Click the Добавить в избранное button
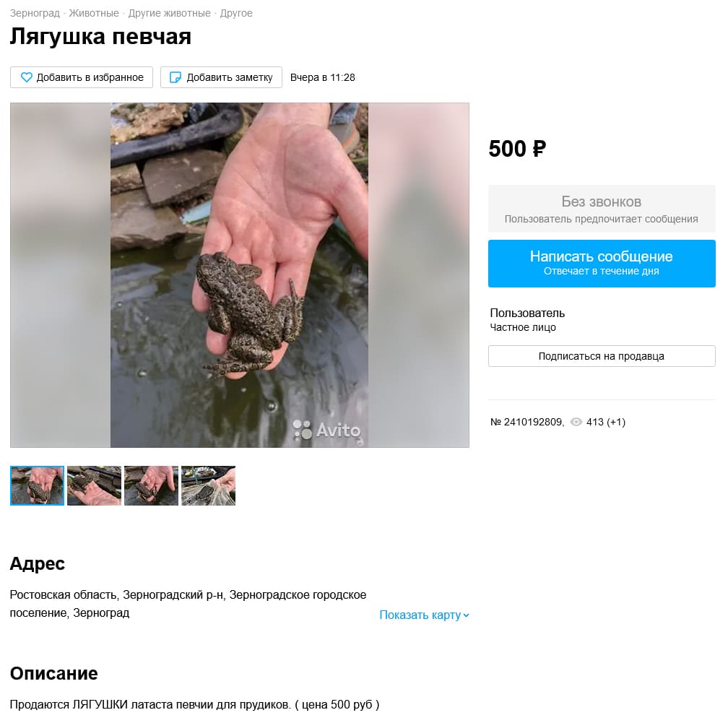 tap(82, 77)
